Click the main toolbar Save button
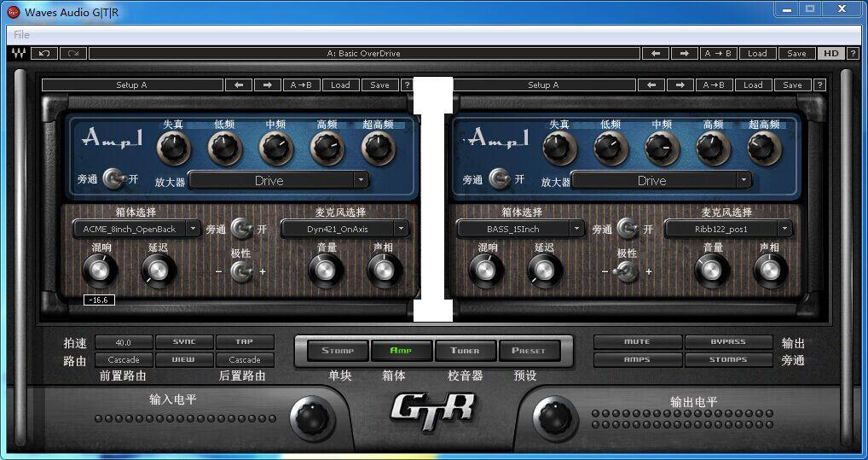Screen dimensions: 868x460 [796, 54]
